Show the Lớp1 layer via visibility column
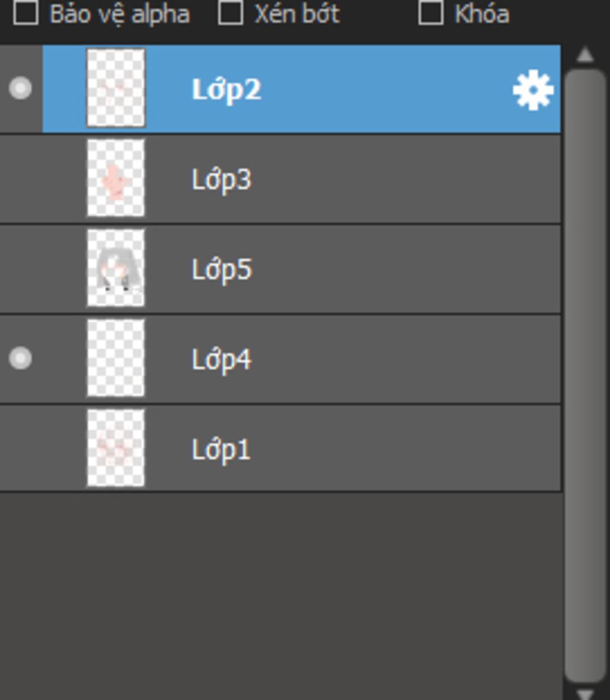This screenshot has width=610, height=700. point(21,449)
